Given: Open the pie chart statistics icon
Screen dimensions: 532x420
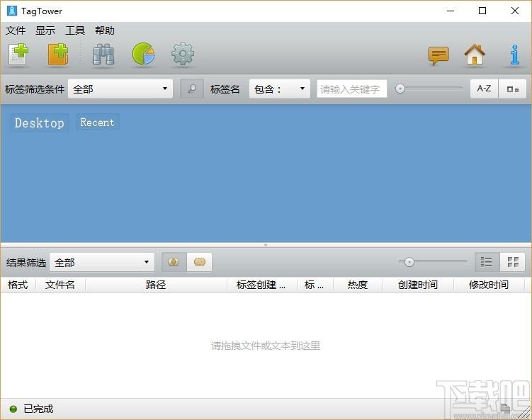Looking at the screenshot, I should [x=143, y=55].
